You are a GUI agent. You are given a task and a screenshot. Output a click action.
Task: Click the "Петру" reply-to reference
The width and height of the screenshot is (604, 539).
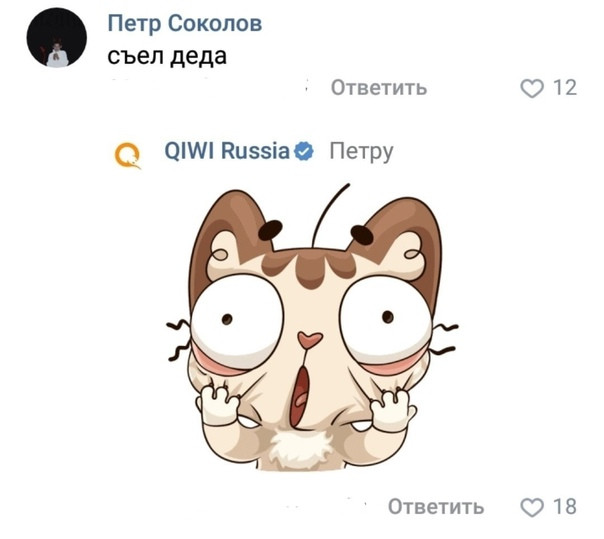(361, 152)
